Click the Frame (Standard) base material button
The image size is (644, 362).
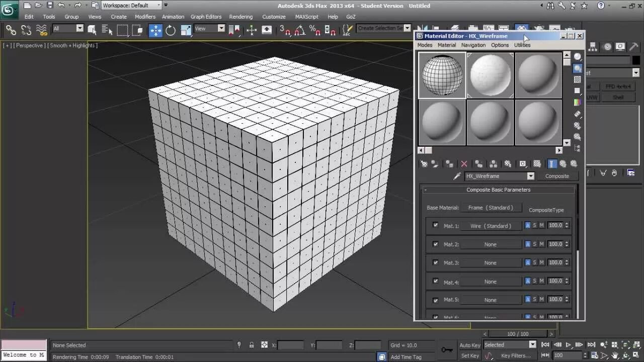[491, 208]
